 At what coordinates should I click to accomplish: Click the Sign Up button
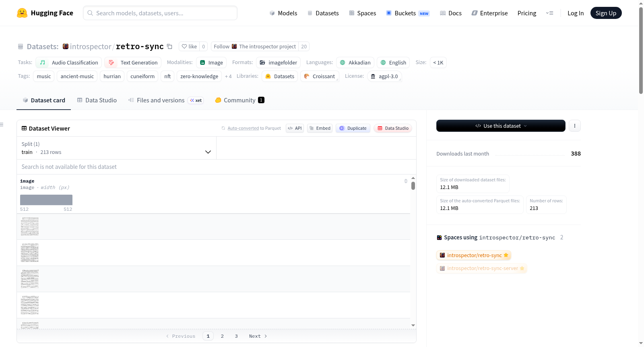[x=606, y=13]
